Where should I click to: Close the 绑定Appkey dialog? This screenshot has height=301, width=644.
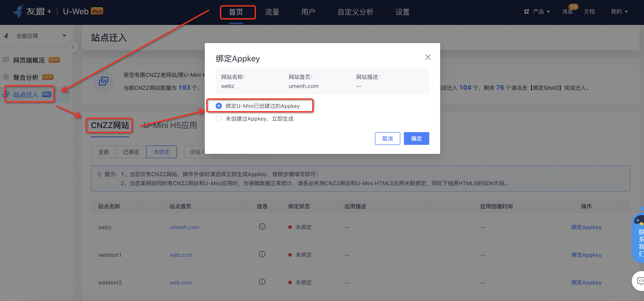428,57
